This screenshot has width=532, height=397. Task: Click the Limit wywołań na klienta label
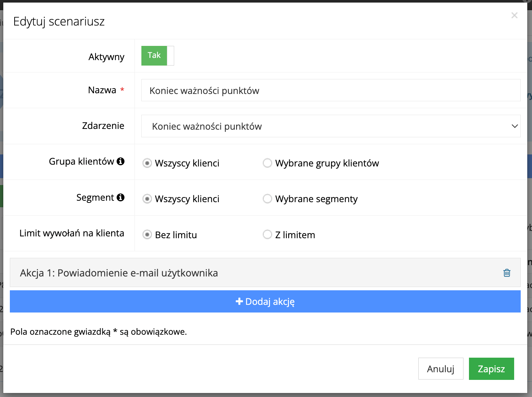72,233
